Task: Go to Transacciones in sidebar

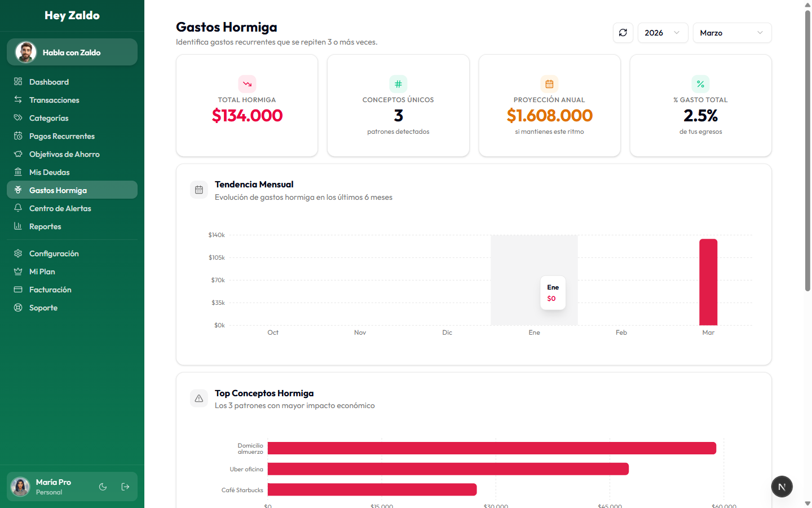Action: click(x=54, y=100)
